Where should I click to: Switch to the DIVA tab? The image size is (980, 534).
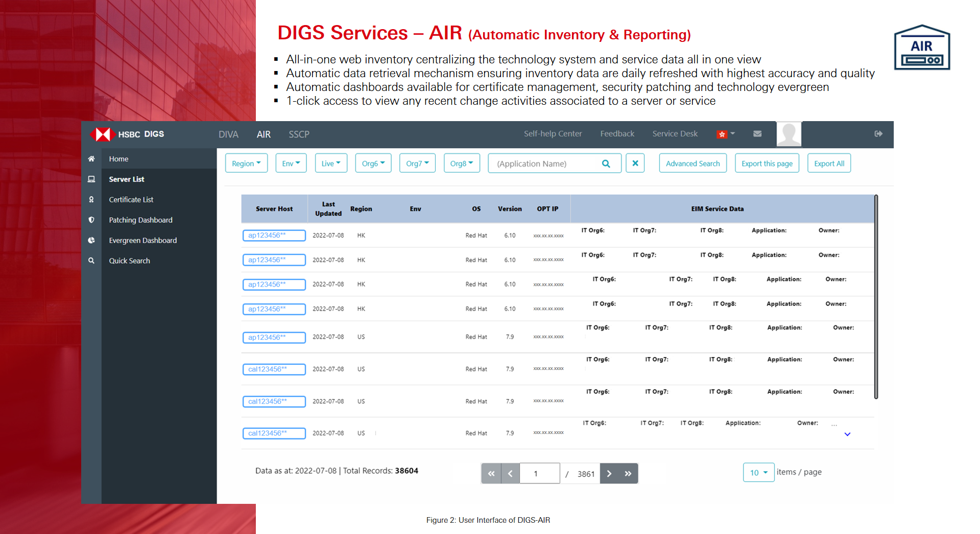(228, 134)
